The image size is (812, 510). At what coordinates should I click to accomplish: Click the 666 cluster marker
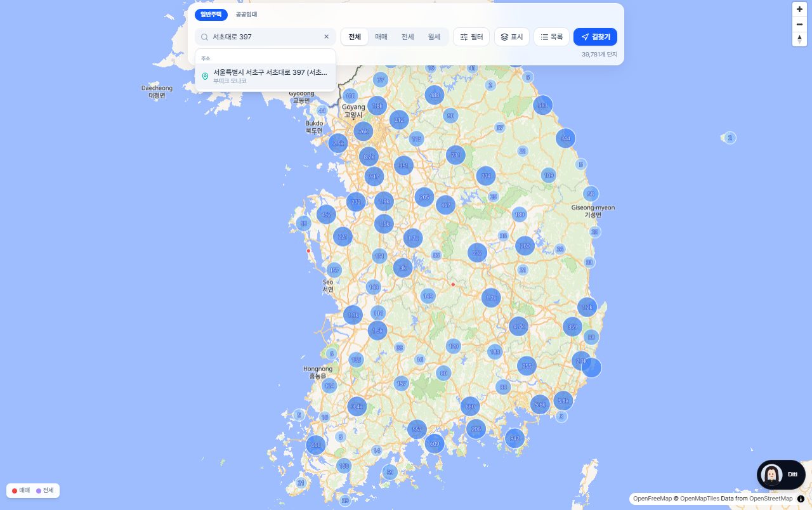point(316,445)
